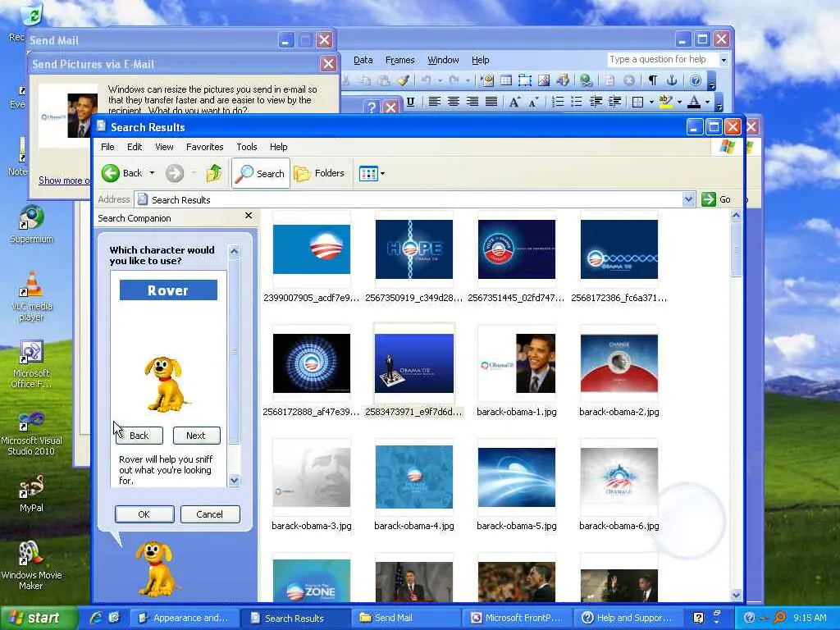Click the Forward arrow in Search Results toolbar

coord(175,173)
